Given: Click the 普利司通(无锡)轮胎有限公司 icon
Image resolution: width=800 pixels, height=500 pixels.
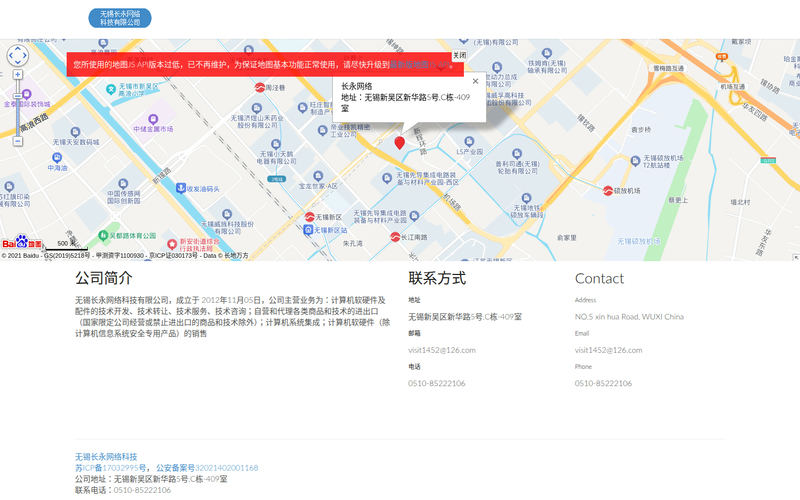Looking at the screenshot, I should (517, 154).
